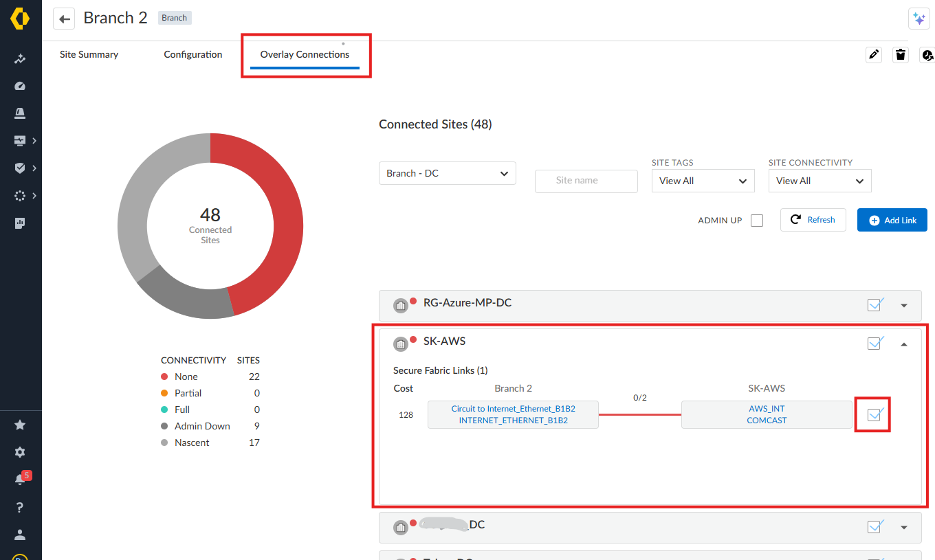Enable the ADMIN UP checkbox
935x560 pixels.
coord(757,221)
